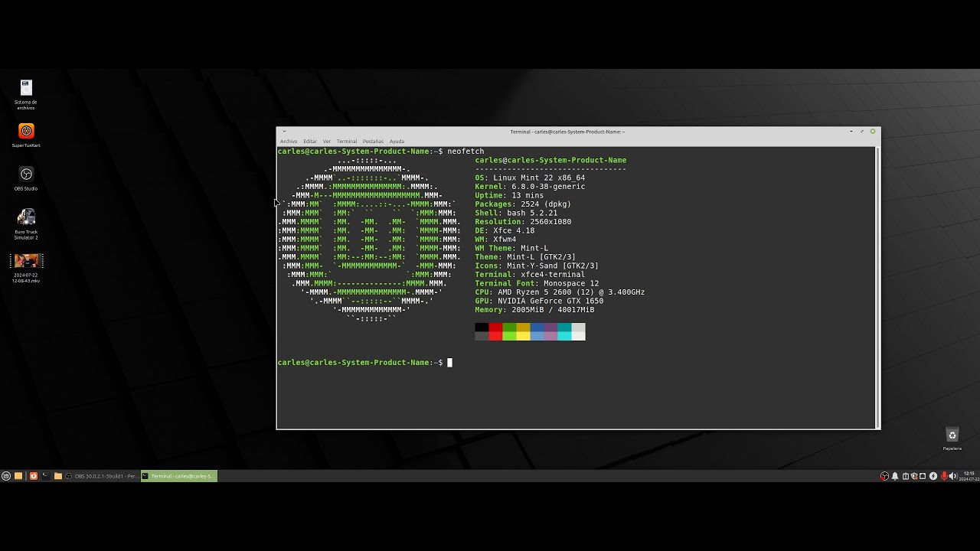Click the Terminal window button in the taskbar

coord(179,476)
